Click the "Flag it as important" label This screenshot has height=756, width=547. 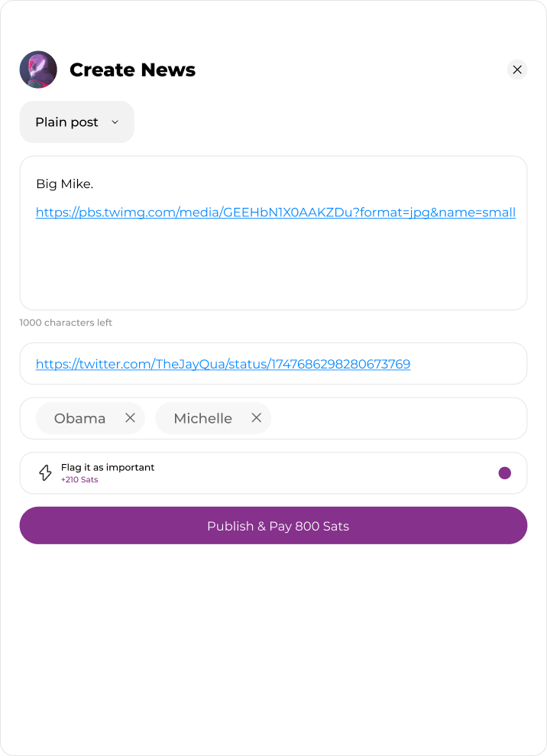pos(108,467)
